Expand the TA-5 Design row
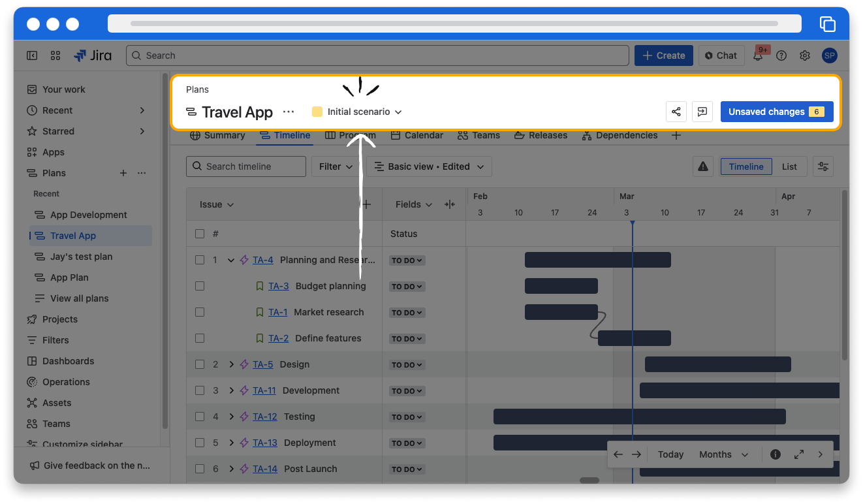 231,364
